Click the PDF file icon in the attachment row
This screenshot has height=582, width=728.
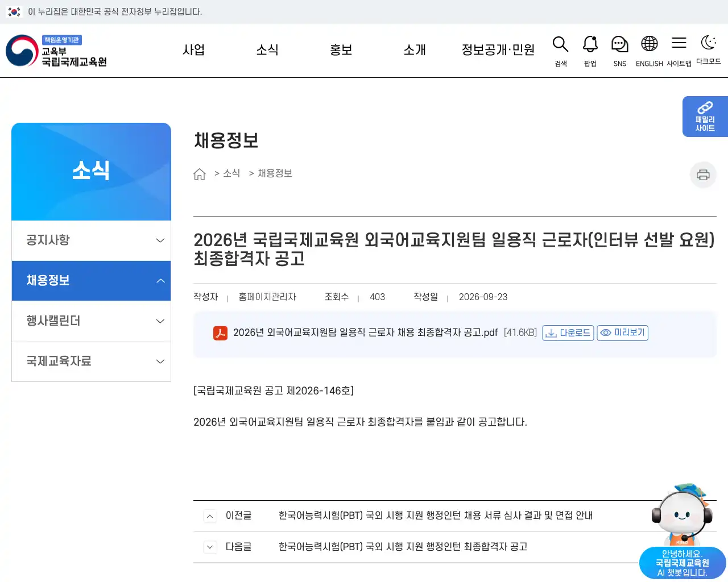click(220, 333)
